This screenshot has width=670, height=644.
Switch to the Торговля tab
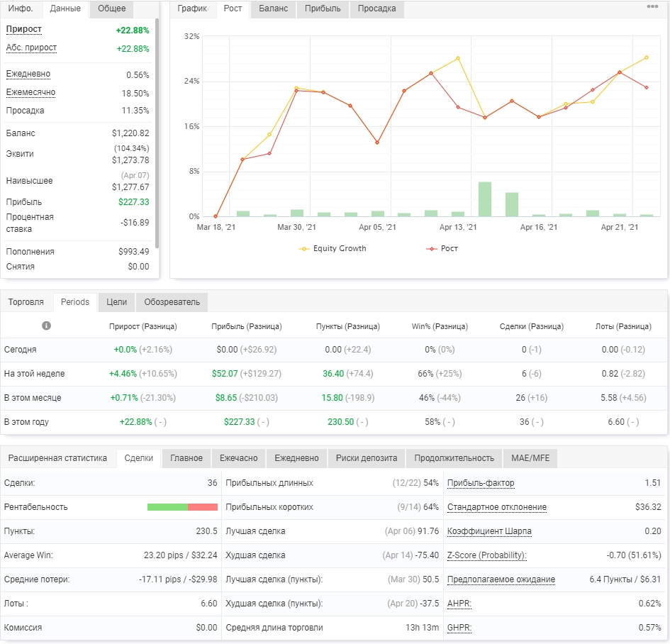pos(26,302)
